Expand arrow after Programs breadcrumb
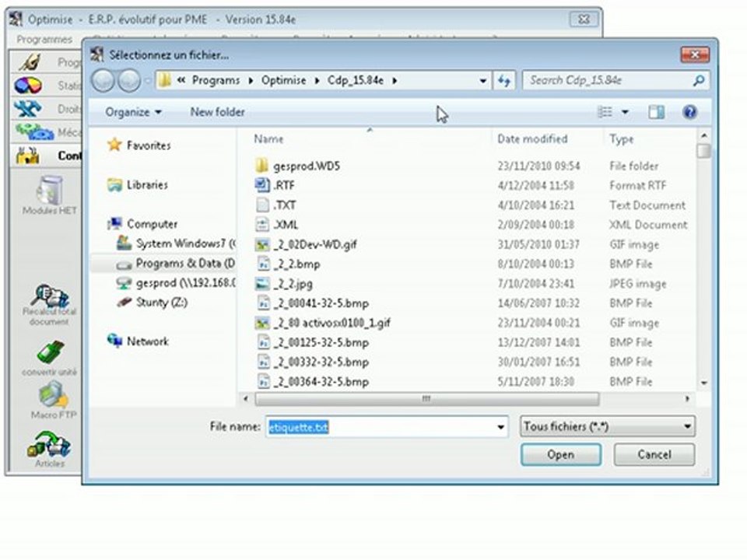Image resolution: width=747 pixels, height=560 pixels. [251, 80]
